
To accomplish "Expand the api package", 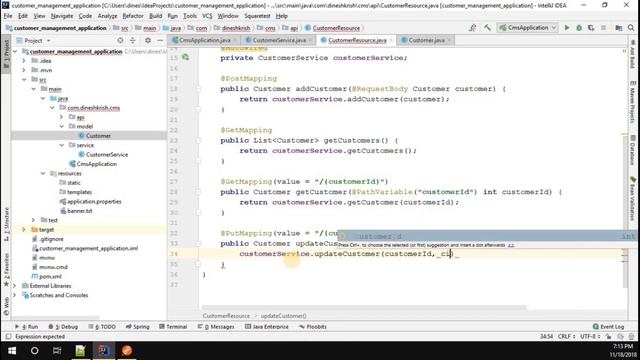I will 62,117.
